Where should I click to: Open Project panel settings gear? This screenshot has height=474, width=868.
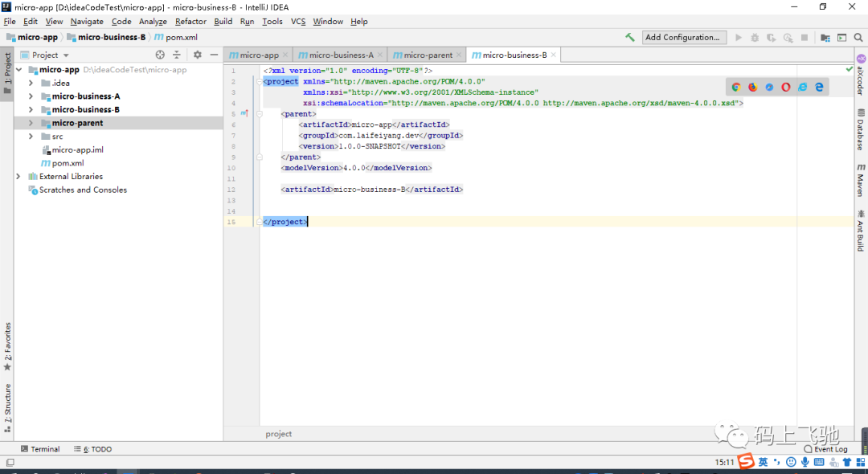[x=198, y=55]
